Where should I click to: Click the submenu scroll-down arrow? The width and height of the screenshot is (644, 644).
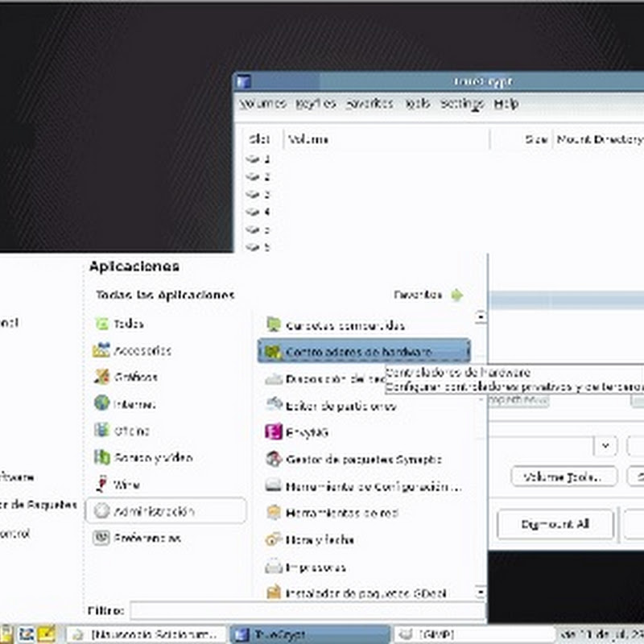click(481, 592)
